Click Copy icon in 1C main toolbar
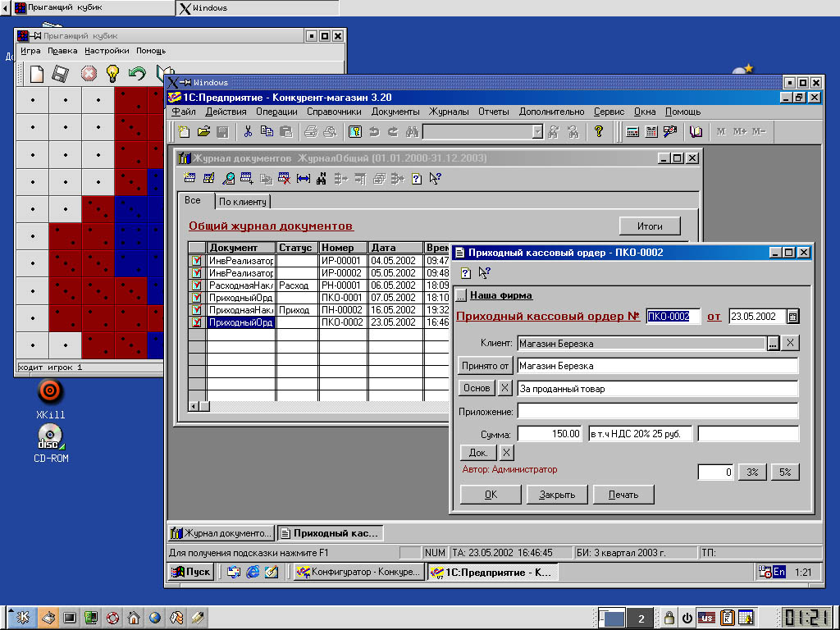Image resolution: width=840 pixels, height=630 pixels. click(267, 132)
